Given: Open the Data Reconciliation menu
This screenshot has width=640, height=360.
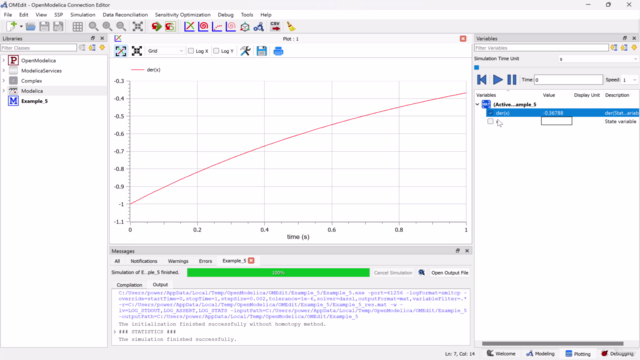Looking at the screenshot, I should click(125, 15).
